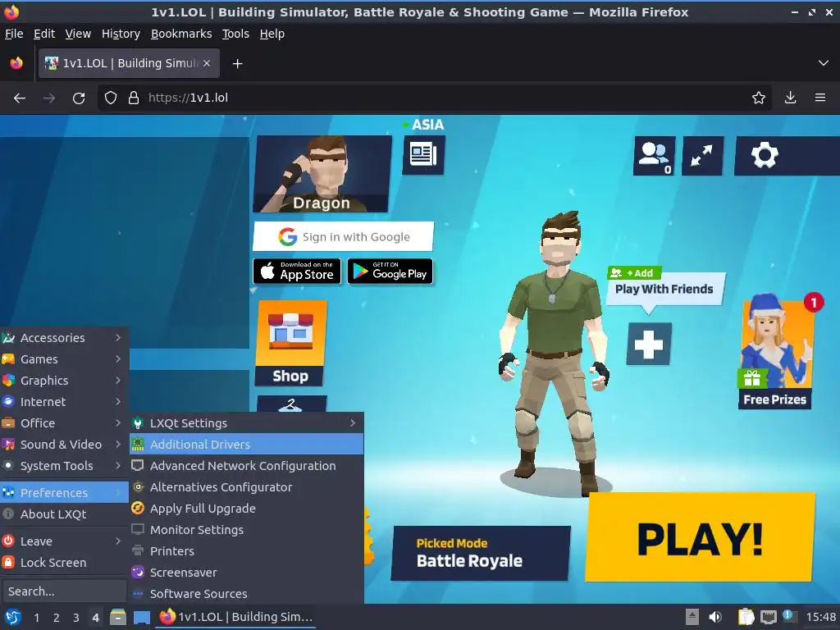The height and width of the screenshot is (630, 840).
Task: Expand the Leave submenu
Action: (64, 541)
